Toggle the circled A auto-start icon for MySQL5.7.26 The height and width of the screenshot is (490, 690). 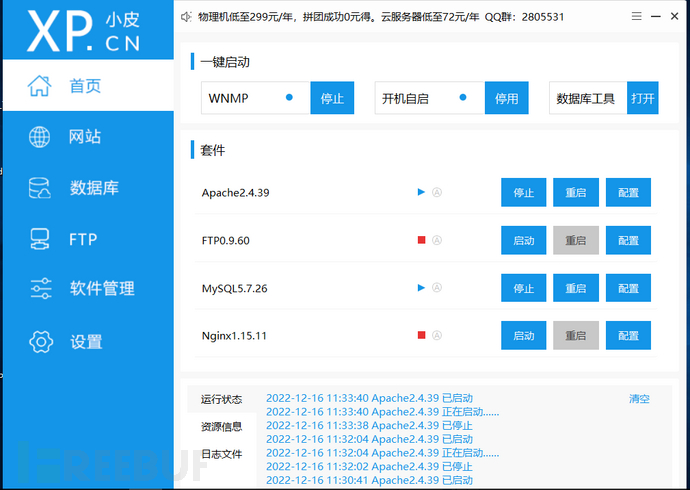(437, 288)
